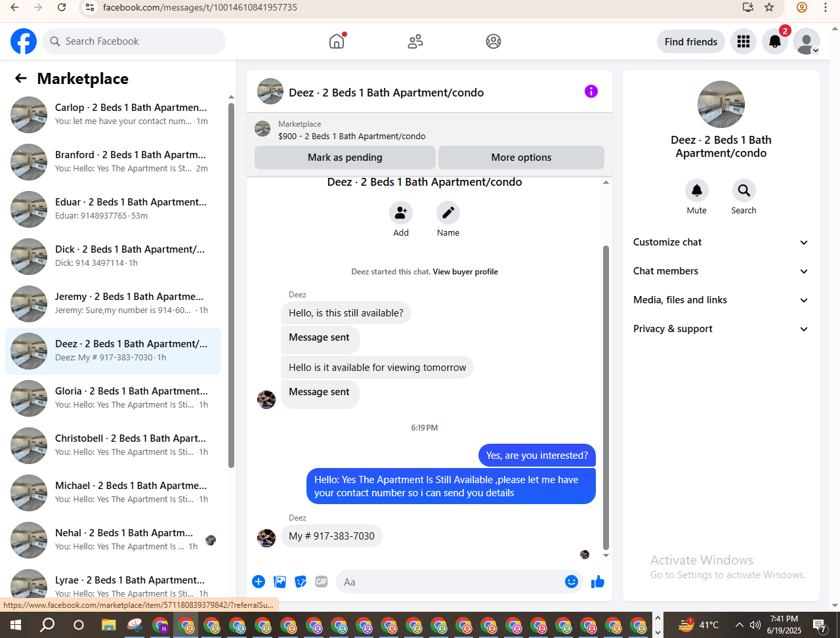Show hidden icons in system tray
This screenshot has width=840, height=638.
(739, 625)
